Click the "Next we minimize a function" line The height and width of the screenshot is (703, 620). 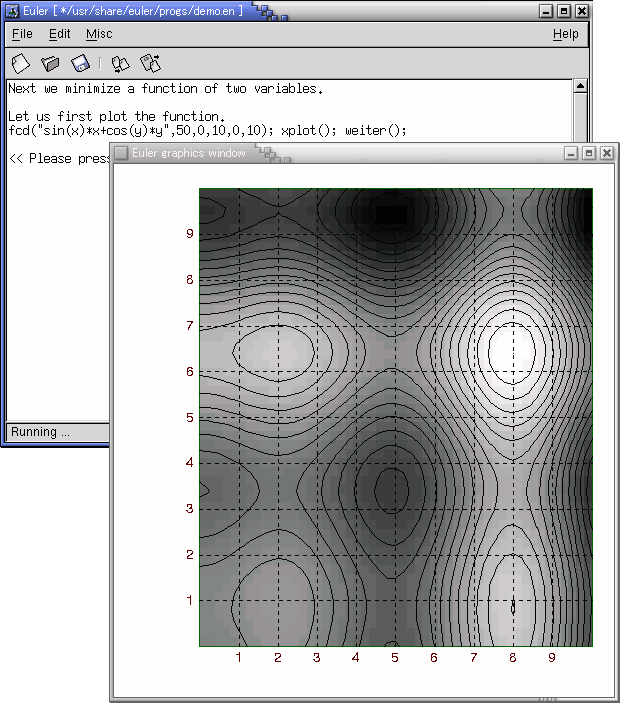pos(165,88)
